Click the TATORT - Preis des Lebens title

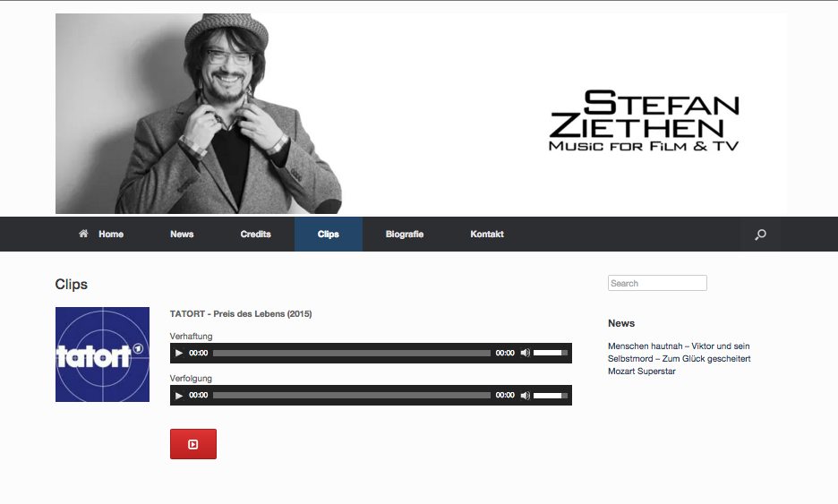tap(241, 314)
